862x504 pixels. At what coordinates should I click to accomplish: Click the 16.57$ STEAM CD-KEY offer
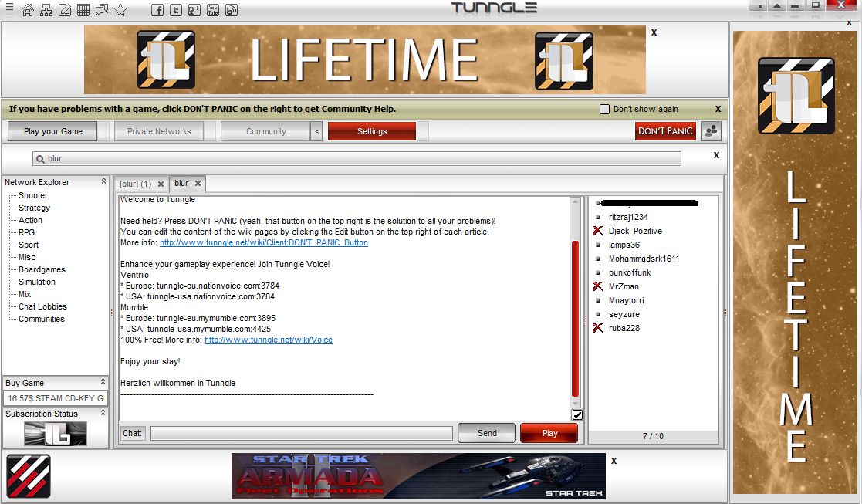pyautogui.click(x=56, y=398)
